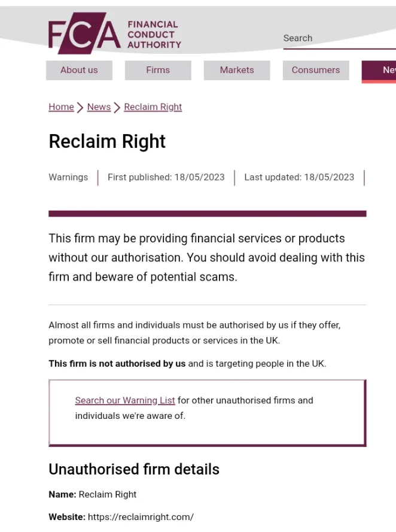Go to the Home breadcrumb link
This screenshot has height=532, width=396.
click(x=61, y=107)
